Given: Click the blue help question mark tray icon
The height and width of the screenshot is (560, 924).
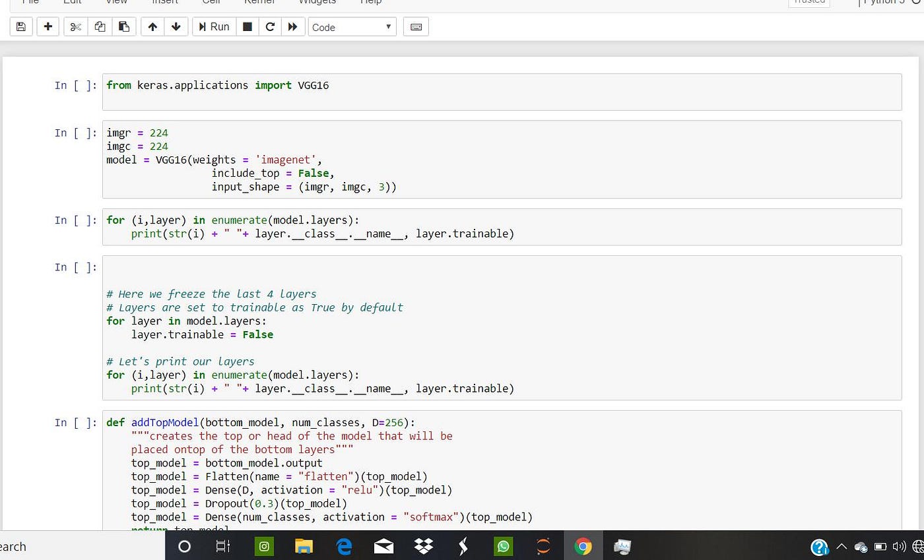Looking at the screenshot, I should pyautogui.click(x=819, y=547).
